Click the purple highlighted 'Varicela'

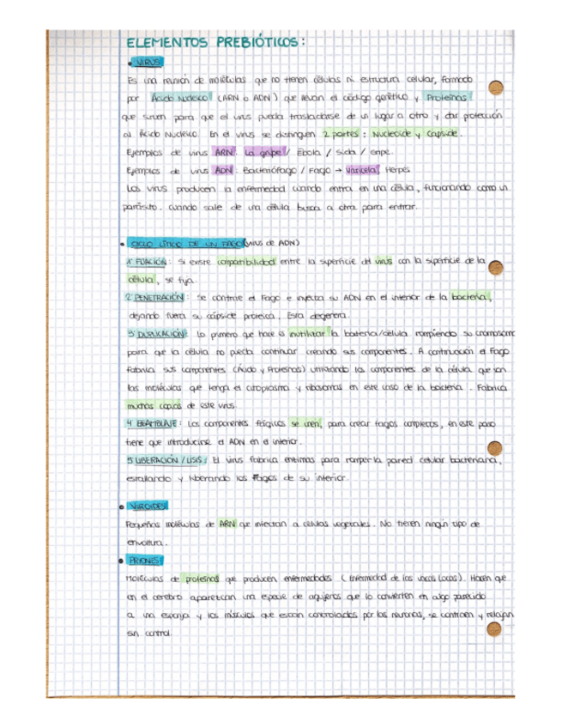coord(362,170)
